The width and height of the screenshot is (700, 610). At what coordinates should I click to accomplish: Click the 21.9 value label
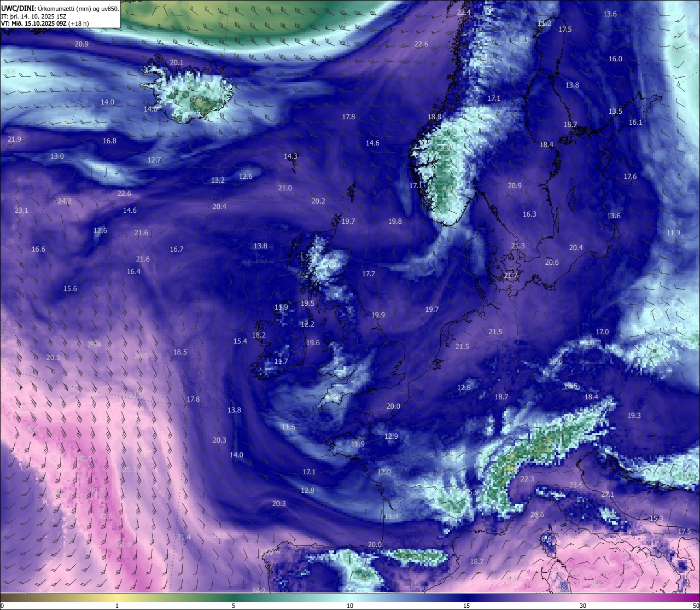[14, 139]
